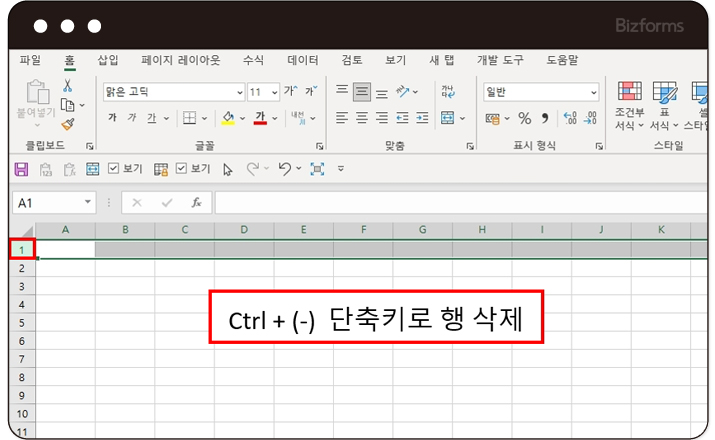Viewport: 715px width, 440px height.
Task: Align text to bottom
Action: coord(382,93)
